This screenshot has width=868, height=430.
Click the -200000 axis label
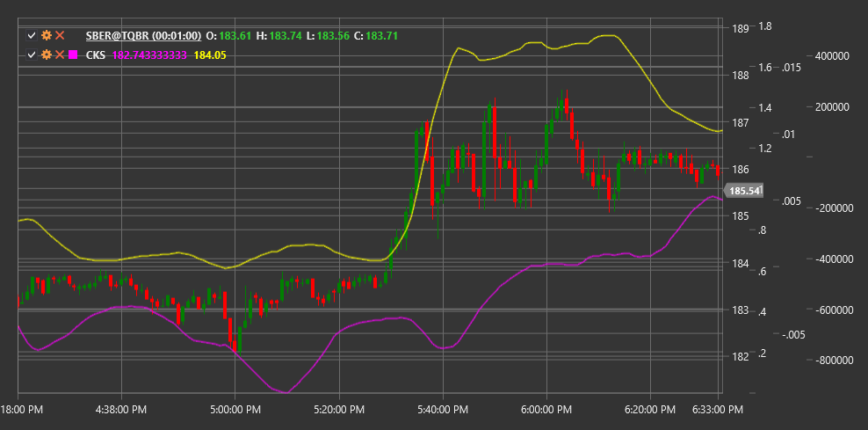click(x=833, y=208)
